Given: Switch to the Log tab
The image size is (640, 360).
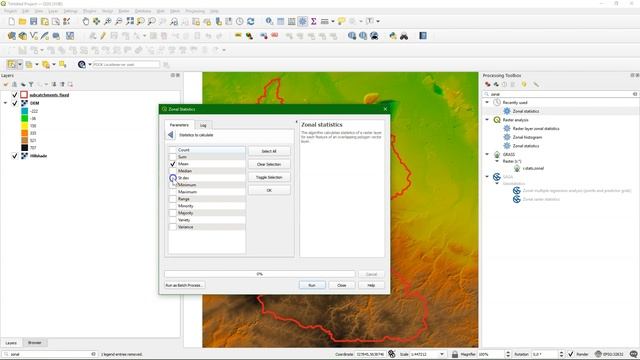Looking at the screenshot, I should tap(203, 125).
